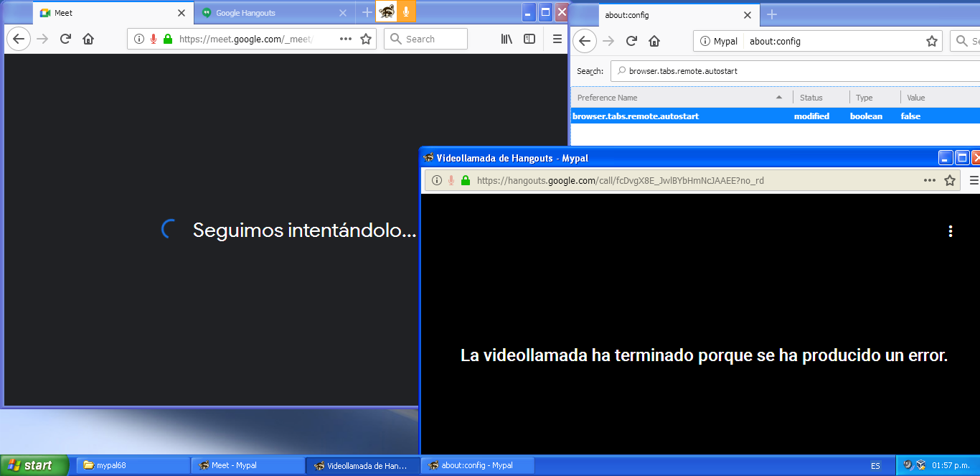Click the Hangouts call URL

point(620,180)
